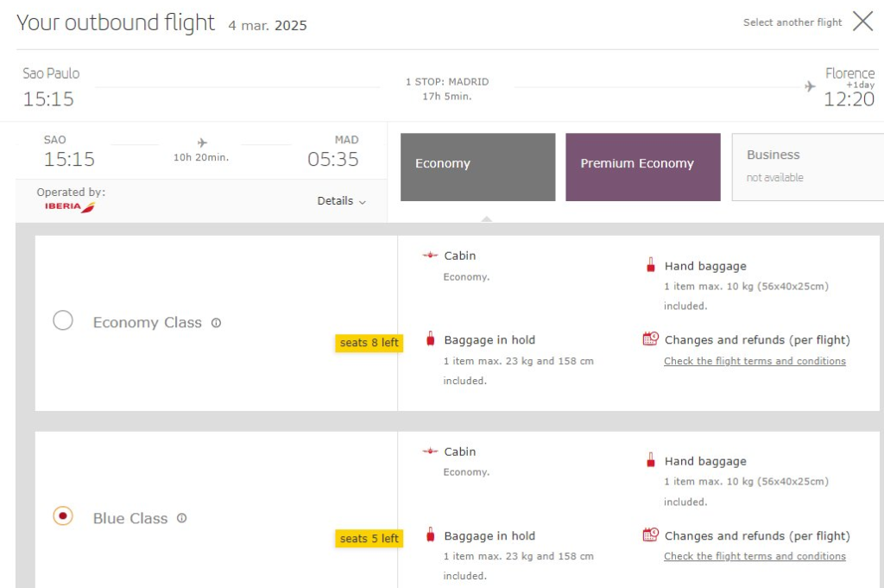Click the Iberia airline logo
This screenshot has height=588, width=884.
(70, 207)
